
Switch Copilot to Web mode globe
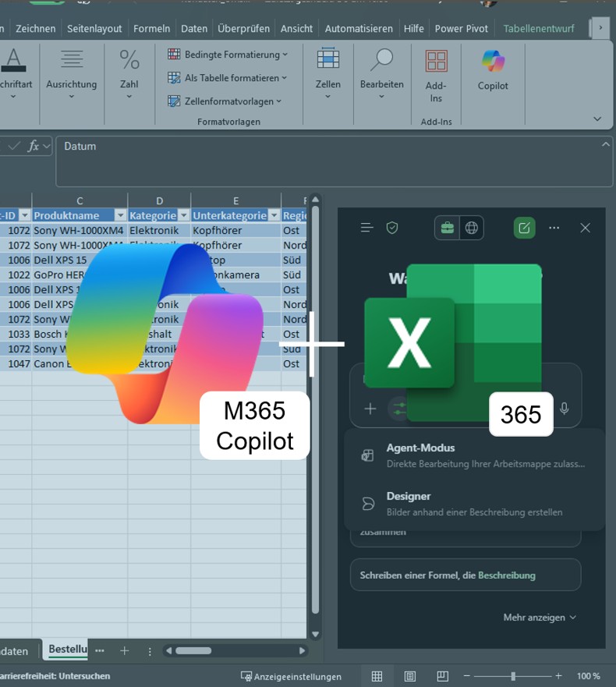472,228
